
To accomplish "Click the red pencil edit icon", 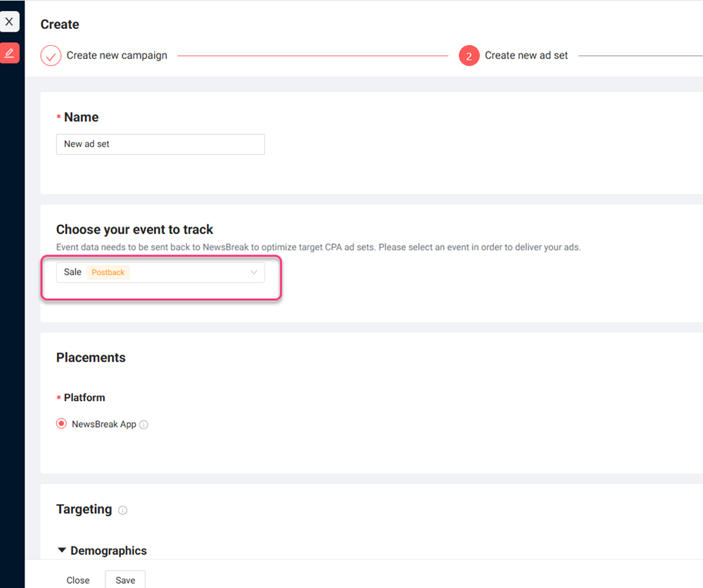I will (x=9, y=53).
